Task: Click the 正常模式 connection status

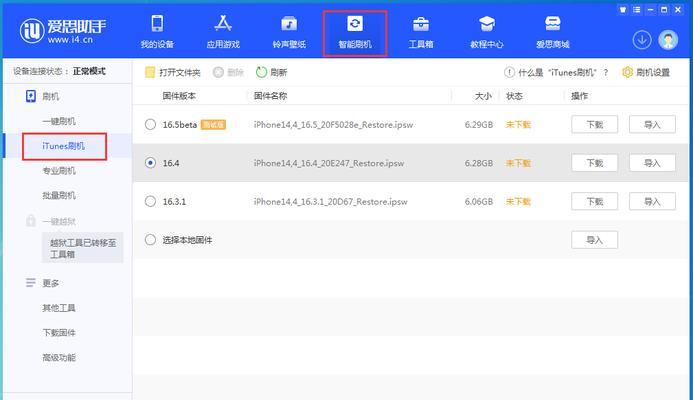Action: (89, 71)
